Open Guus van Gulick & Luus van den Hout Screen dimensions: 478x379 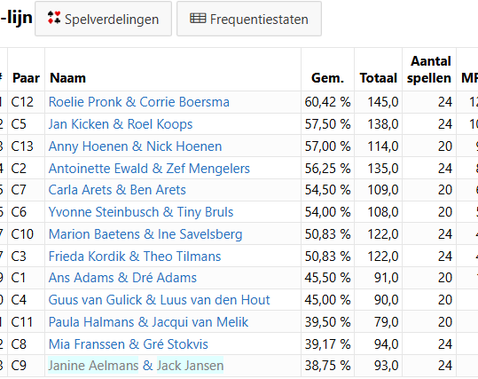point(159,300)
